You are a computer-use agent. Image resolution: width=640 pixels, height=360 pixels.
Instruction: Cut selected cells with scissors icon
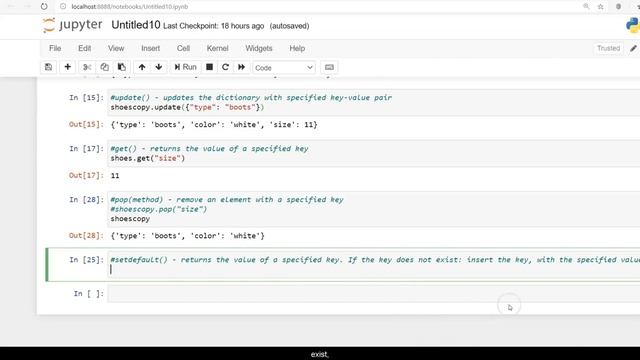coord(87,67)
